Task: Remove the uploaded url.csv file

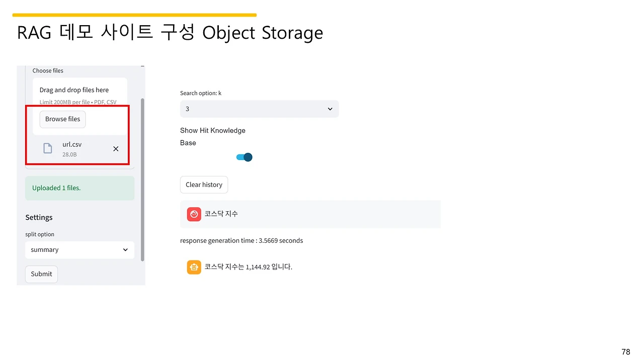Action: [116, 149]
